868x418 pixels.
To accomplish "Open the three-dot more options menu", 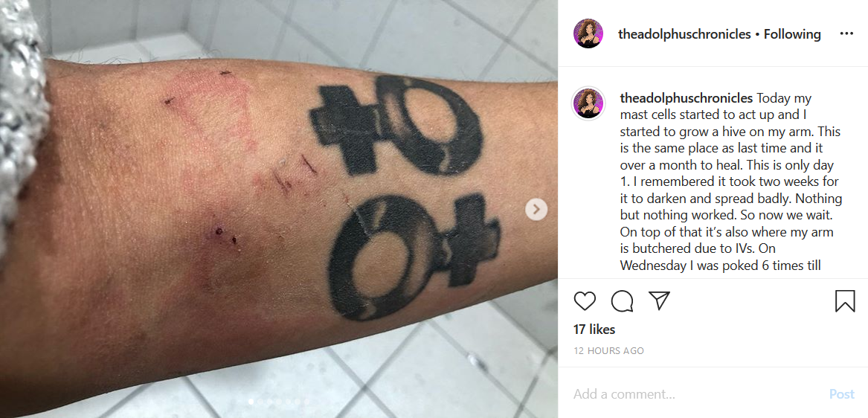I will point(846,33).
